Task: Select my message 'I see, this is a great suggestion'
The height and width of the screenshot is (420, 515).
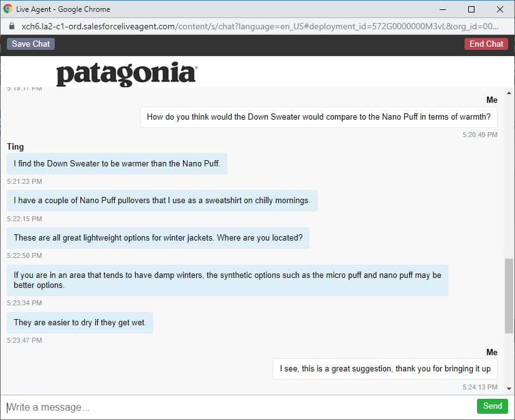Action: pos(385,369)
